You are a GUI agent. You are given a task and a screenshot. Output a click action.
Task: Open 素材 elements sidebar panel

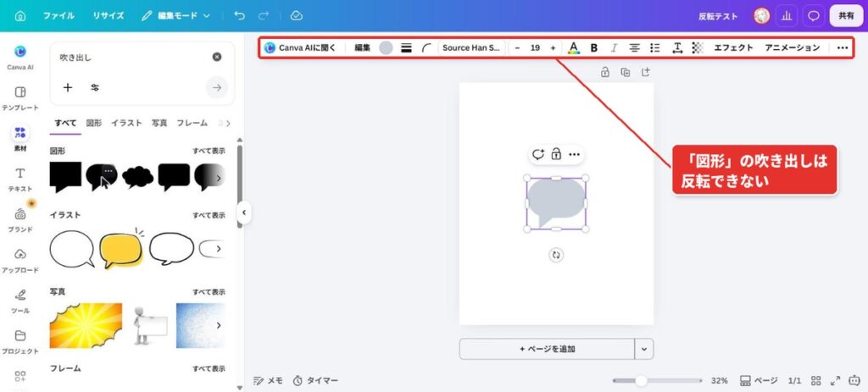(20, 139)
